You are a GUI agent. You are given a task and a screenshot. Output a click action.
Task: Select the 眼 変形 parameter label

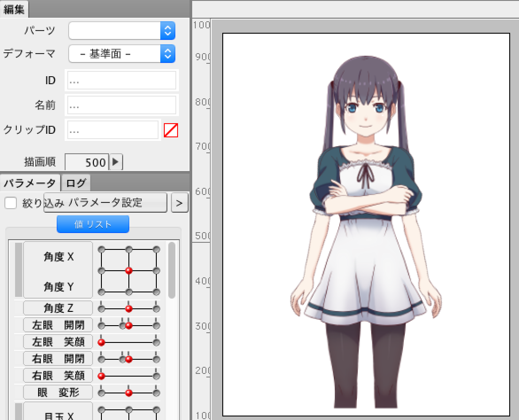click(58, 393)
